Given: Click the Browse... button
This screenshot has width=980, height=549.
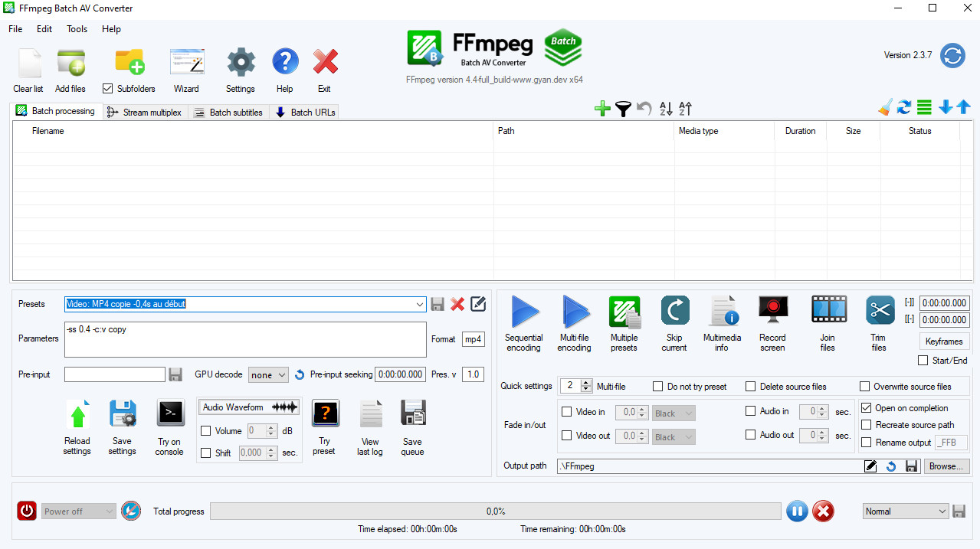Looking at the screenshot, I should (947, 466).
